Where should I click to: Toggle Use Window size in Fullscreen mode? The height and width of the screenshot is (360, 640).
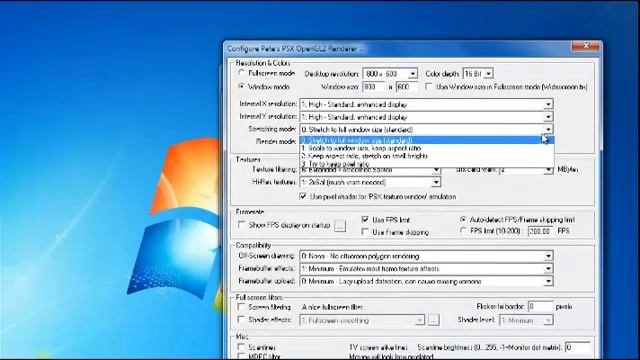(x=429, y=87)
